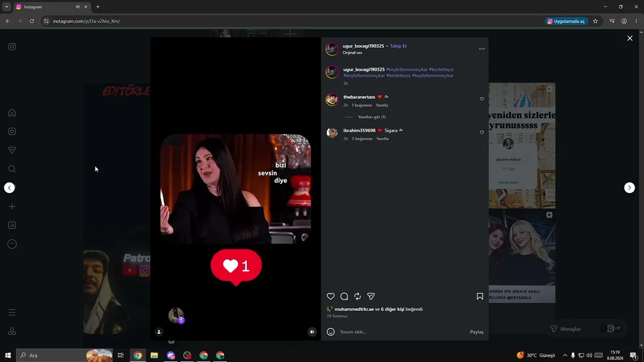The image size is (644, 362).
Task: Show hidden system tray icons chevron
Action: [565, 355]
